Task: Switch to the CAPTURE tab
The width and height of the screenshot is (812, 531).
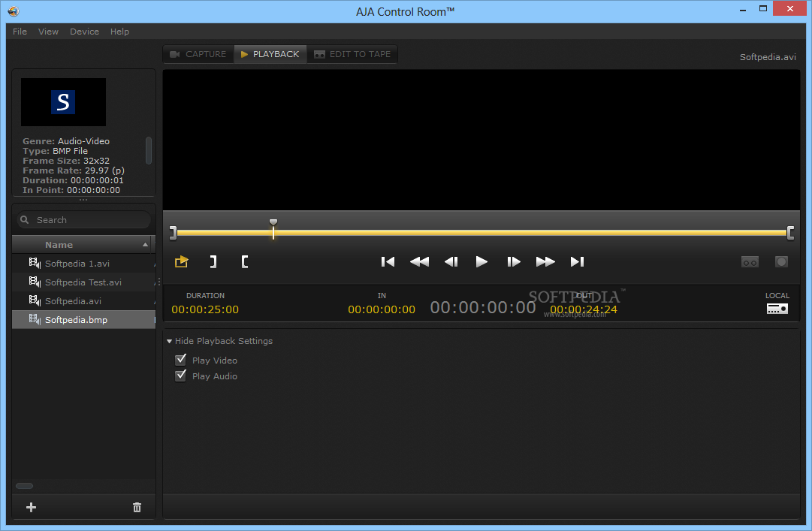Action: coord(199,54)
